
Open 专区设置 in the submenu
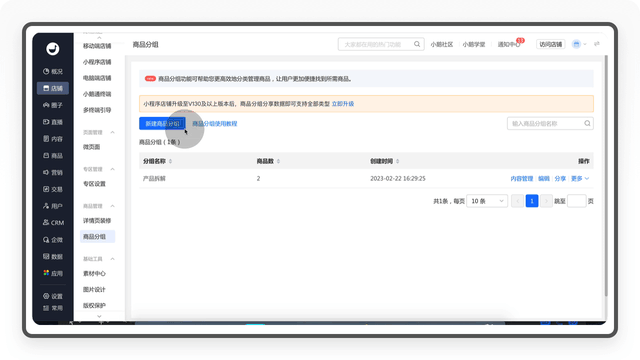click(x=94, y=184)
